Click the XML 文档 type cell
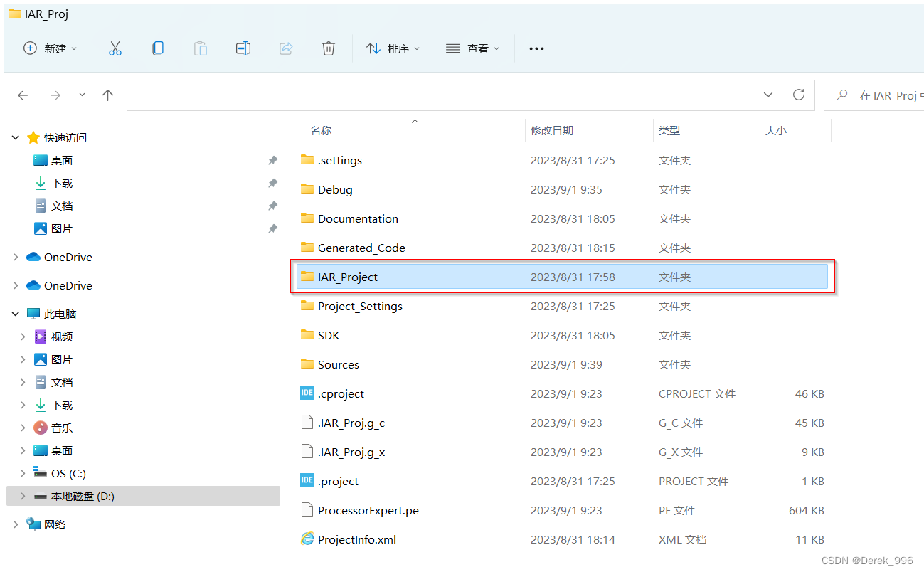 683,539
